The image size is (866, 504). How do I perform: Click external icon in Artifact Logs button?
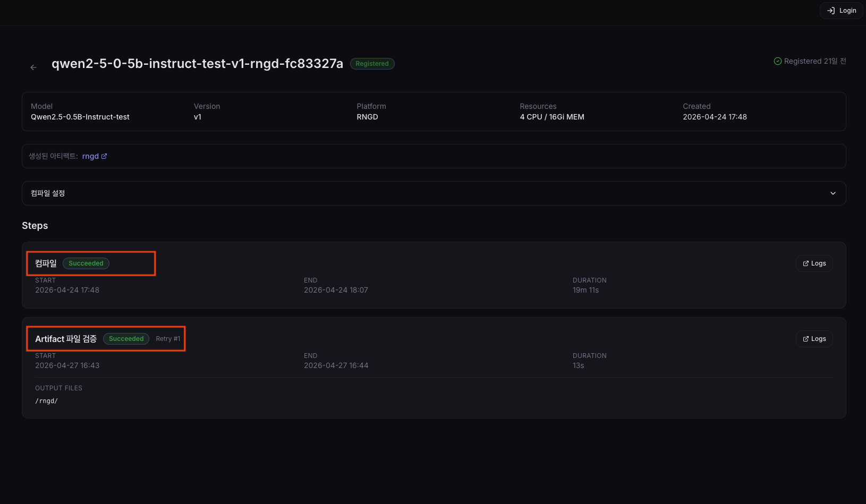(x=806, y=339)
